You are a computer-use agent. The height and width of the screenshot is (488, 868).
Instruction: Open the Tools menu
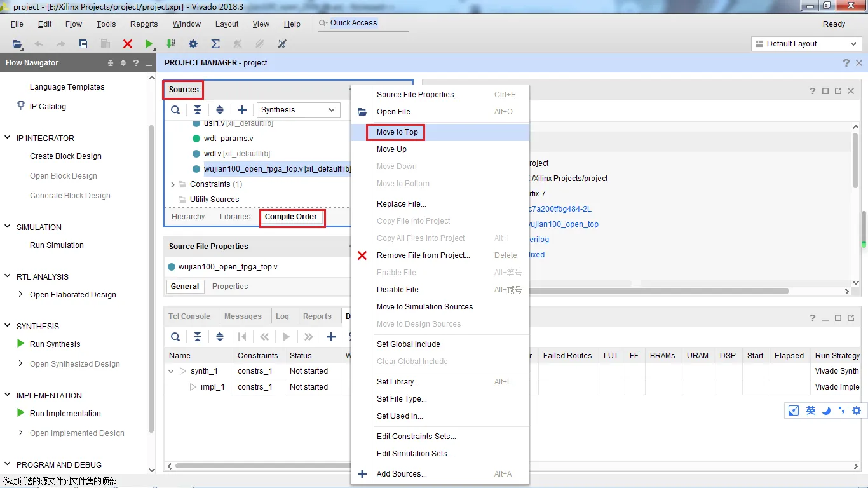pos(106,24)
